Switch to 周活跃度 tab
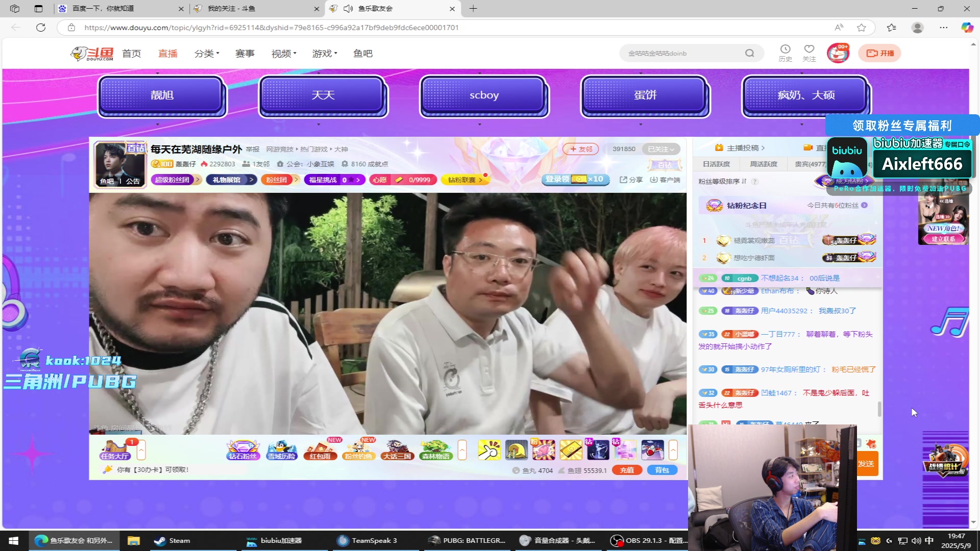Screen dimensions: 980x551 pyautogui.click(x=764, y=164)
